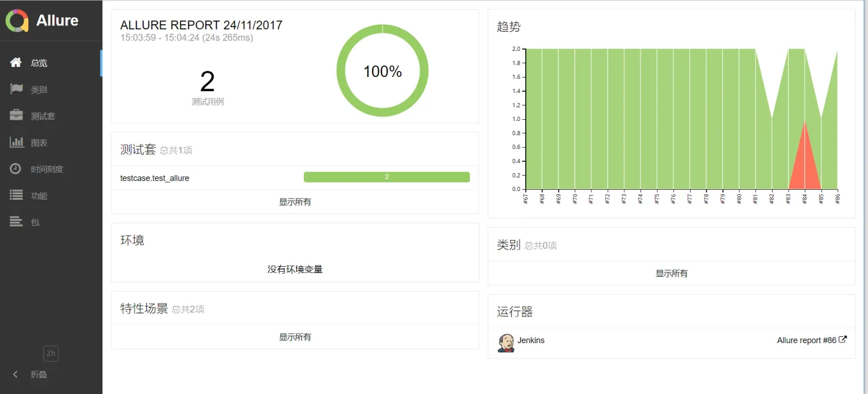Click the ALLURE REPORT 24/11/2017 title

click(x=201, y=25)
